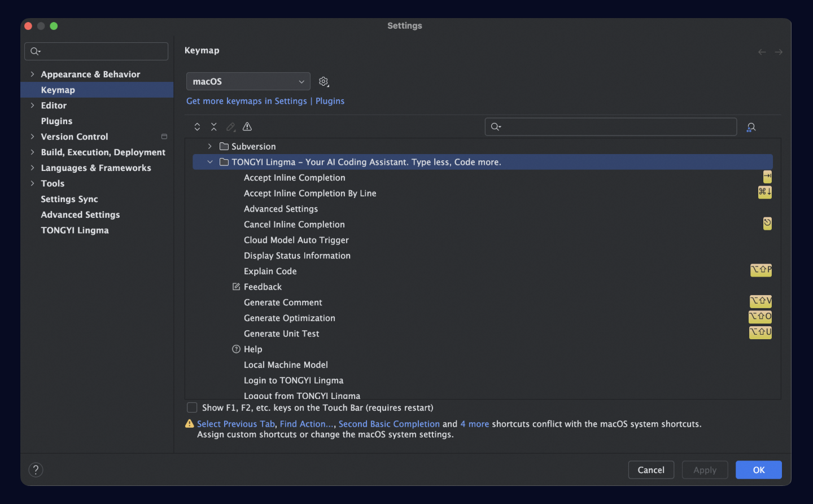Screen dimensions: 813x504
Task: Expand the Version Control section
Action: coord(32,137)
